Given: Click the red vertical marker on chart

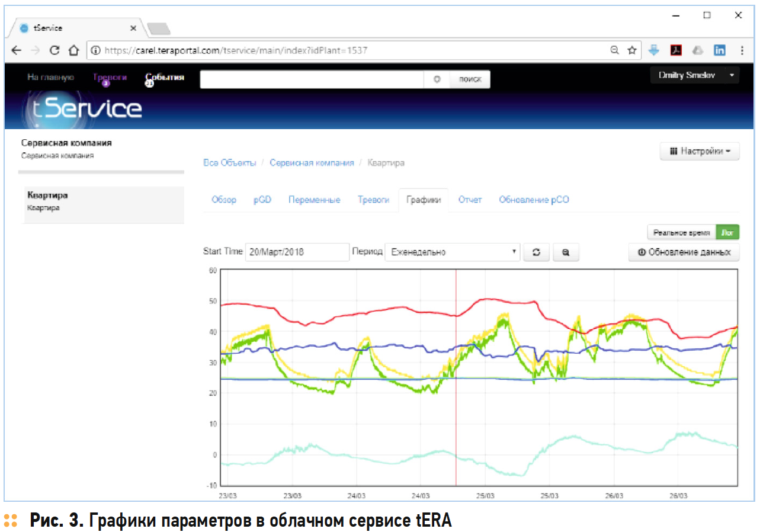Looking at the screenshot, I should click(x=456, y=378).
